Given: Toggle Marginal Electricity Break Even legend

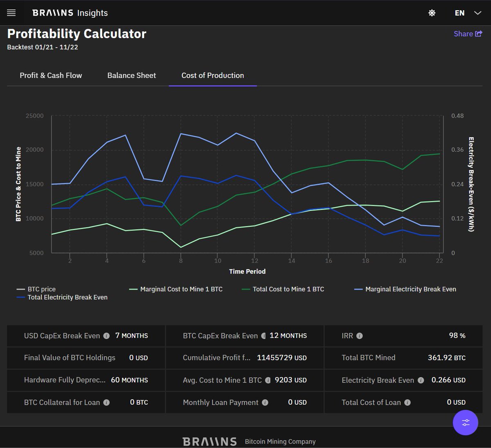Looking at the screenshot, I should pos(405,289).
